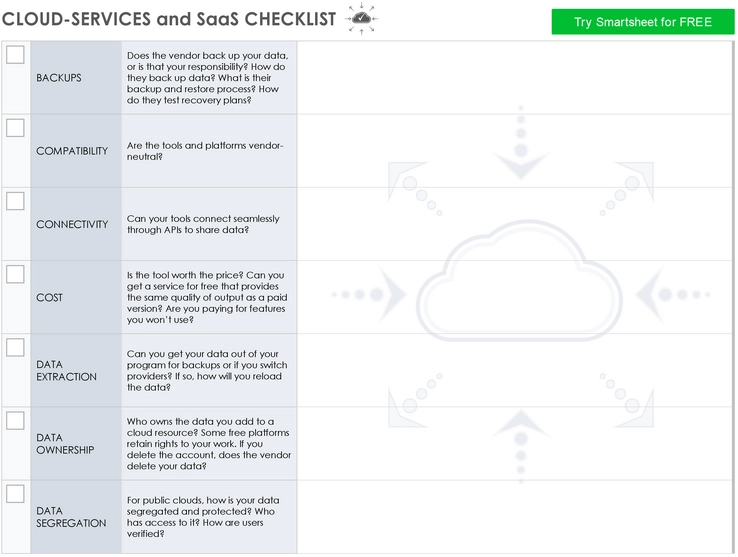Click the cloud checkmark icon beside the title
This screenshot has width=738, height=557.
pyautogui.click(x=361, y=18)
